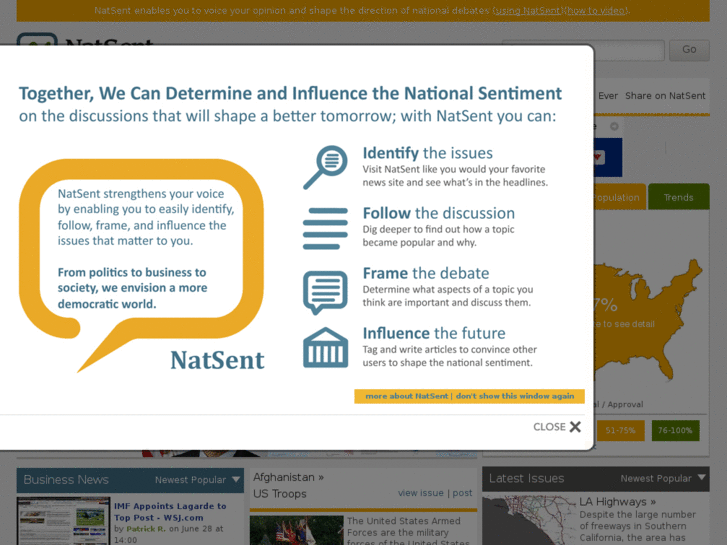Switch to the Trends tab
Screen dimensions: 727x545
[678, 197]
